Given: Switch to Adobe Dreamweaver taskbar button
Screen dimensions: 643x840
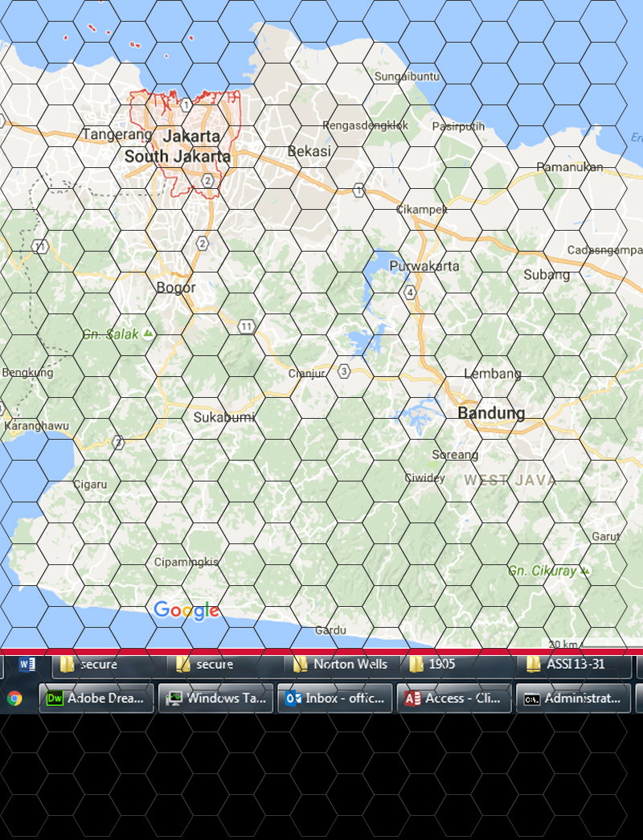Looking at the screenshot, I should click(x=96, y=698).
